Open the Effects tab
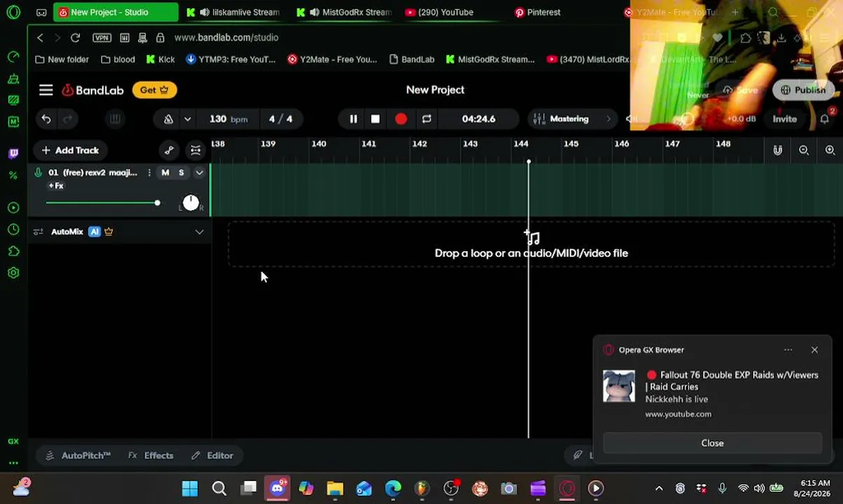The image size is (843, 504). point(151,456)
